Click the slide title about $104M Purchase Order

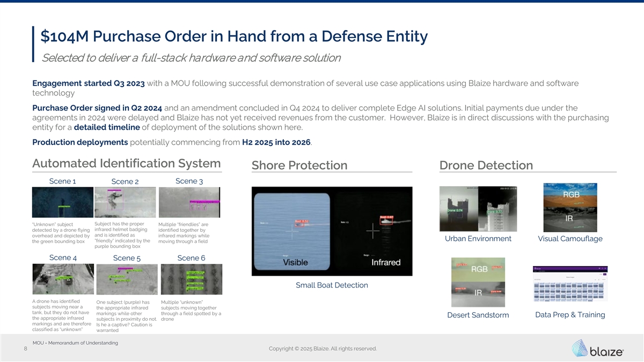[234, 36]
